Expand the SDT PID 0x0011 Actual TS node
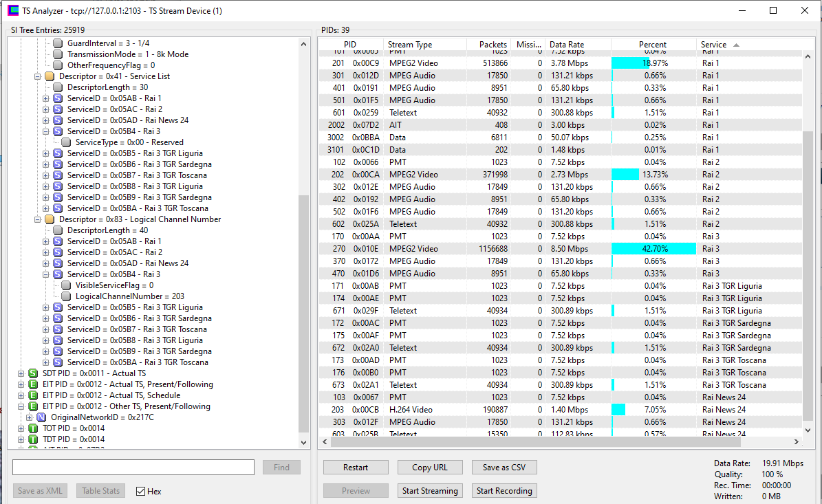The width and height of the screenshot is (822, 504). pyautogui.click(x=21, y=373)
